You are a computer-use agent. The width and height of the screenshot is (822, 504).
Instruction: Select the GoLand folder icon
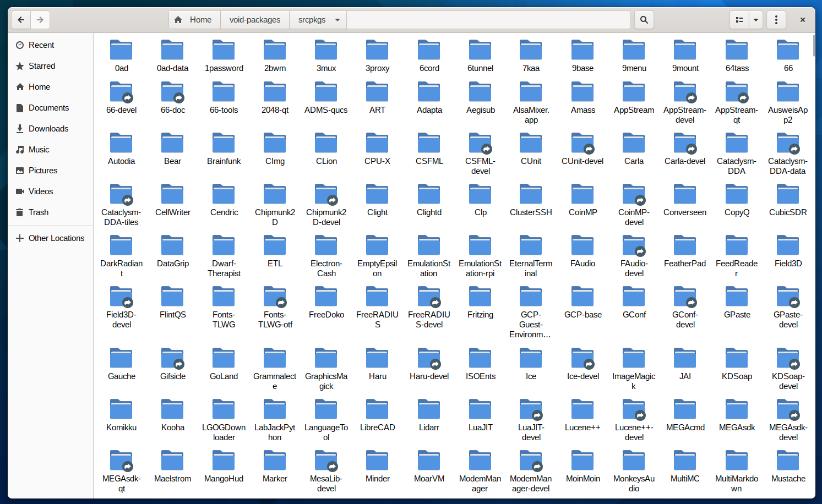pos(224,358)
